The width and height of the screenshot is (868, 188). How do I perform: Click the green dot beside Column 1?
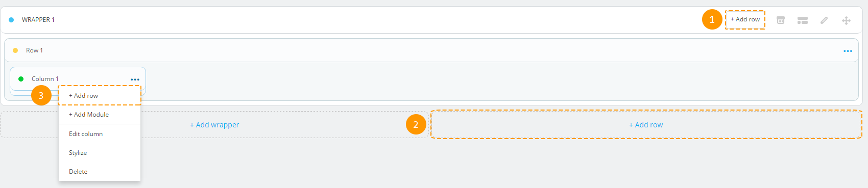(x=21, y=79)
